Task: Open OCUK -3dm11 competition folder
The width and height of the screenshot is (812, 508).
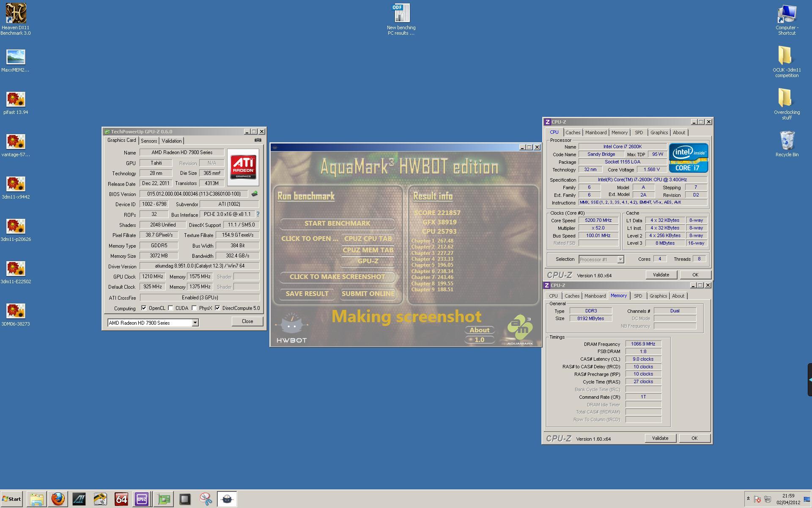Action: (x=787, y=62)
